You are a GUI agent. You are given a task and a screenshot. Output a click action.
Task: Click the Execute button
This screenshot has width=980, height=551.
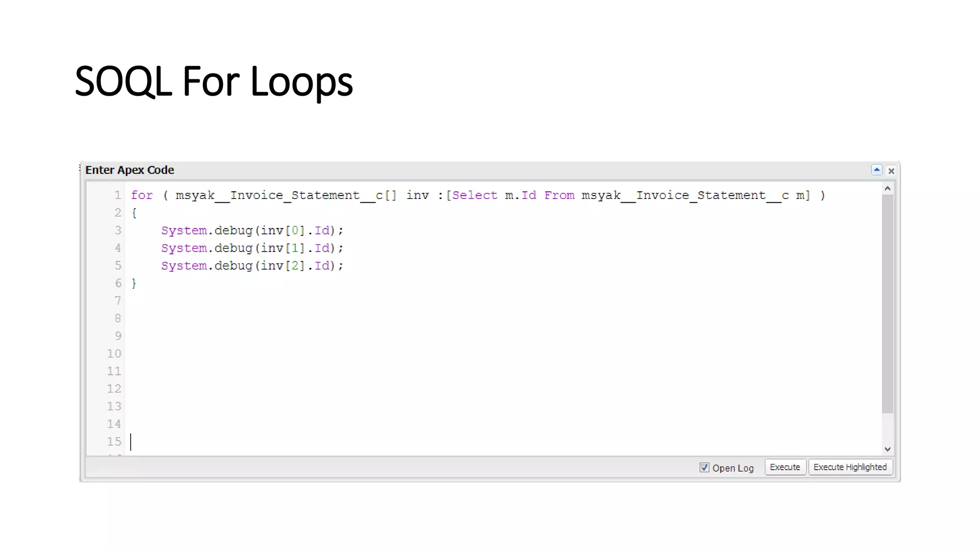785,467
